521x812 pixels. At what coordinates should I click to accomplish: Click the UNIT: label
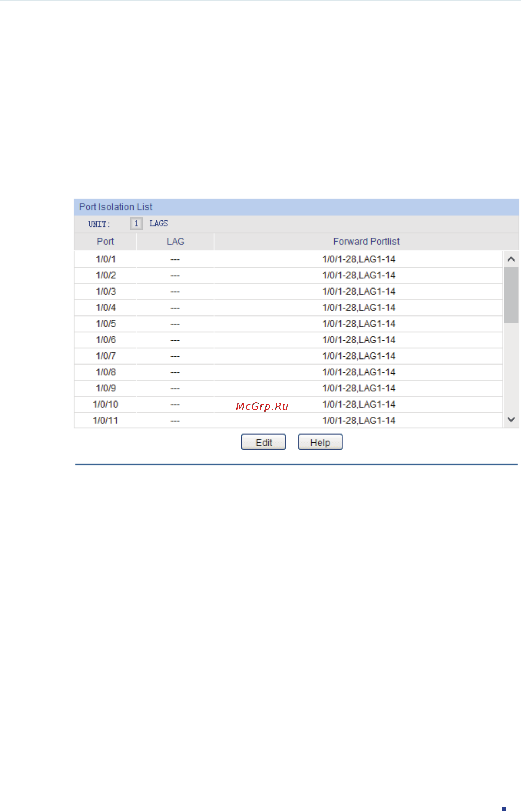(99, 224)
